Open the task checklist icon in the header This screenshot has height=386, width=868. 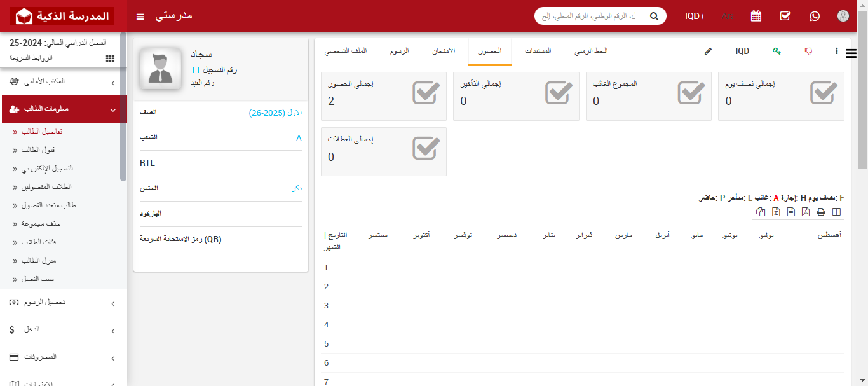[785, 16]
